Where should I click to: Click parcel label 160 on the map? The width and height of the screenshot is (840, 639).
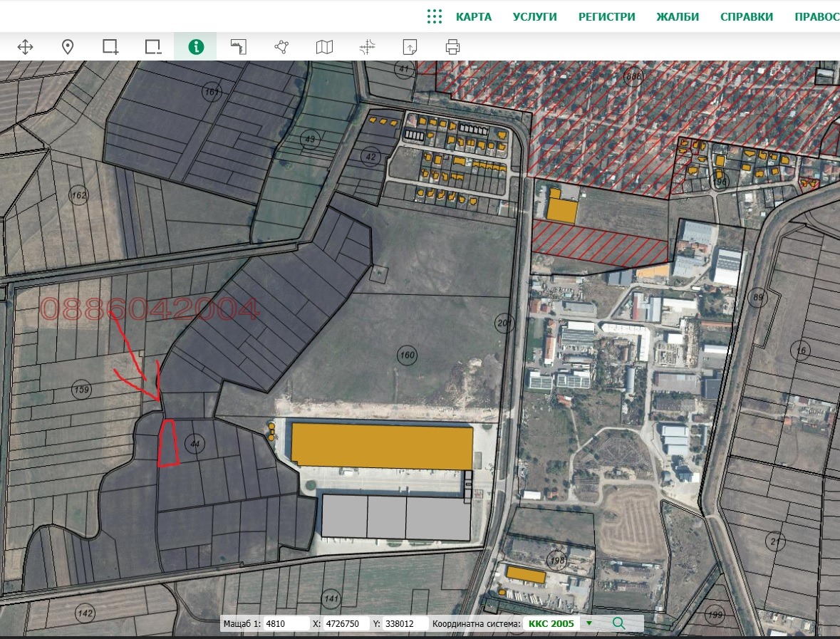(407, 355)
